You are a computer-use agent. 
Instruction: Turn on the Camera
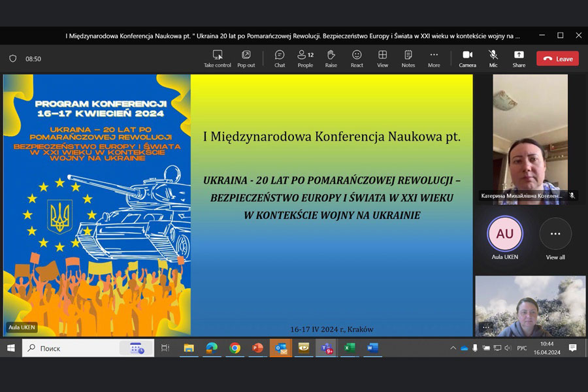coord(468,58)
